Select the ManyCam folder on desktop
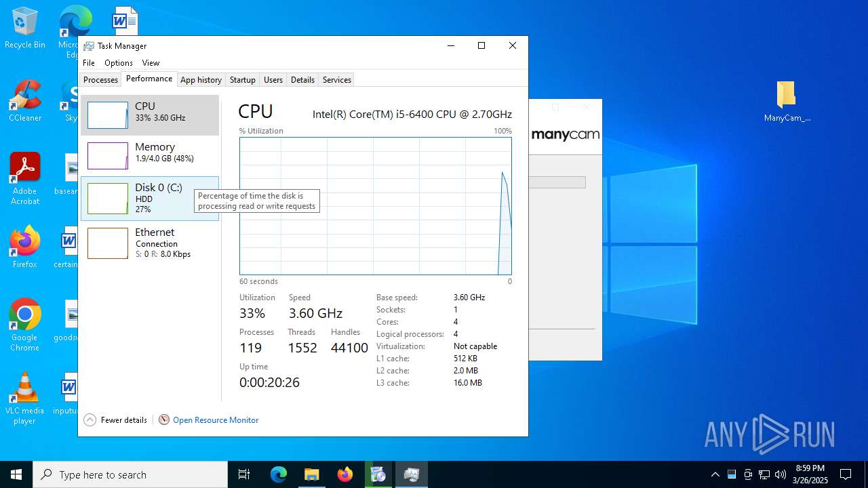 coord(787,102)
